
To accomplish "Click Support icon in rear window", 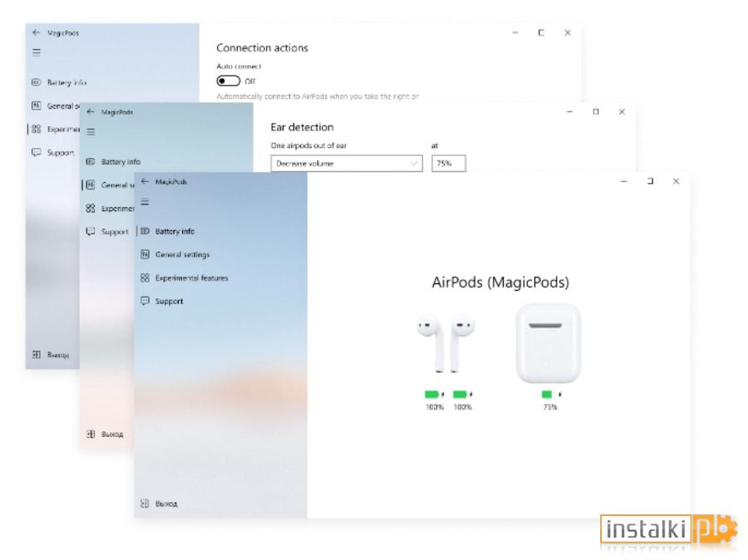I will point(37,152).
